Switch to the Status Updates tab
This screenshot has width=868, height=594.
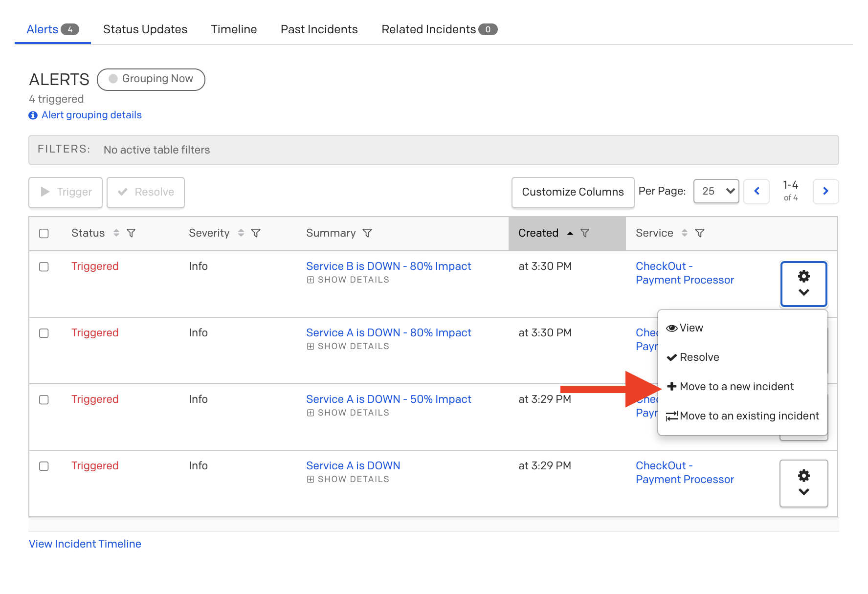pyautogui.click(x=145, y=29)
